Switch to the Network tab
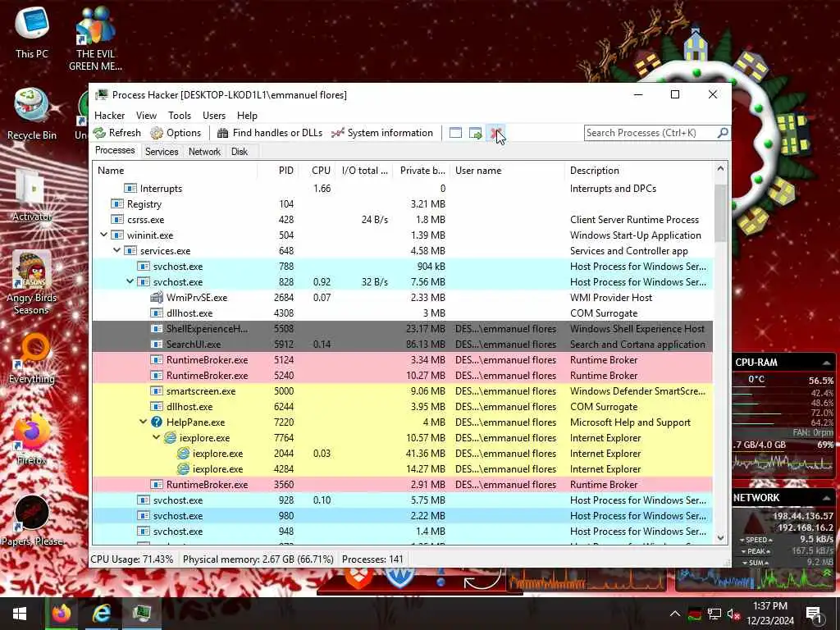 (x=204, y=152)
